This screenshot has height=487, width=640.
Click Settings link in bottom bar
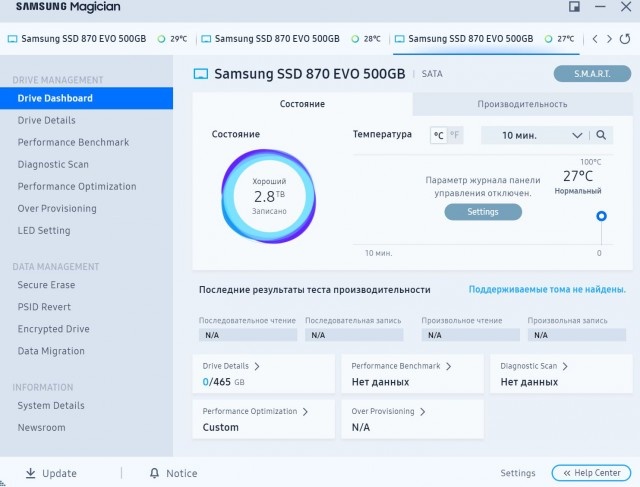(x=518, y=473)
